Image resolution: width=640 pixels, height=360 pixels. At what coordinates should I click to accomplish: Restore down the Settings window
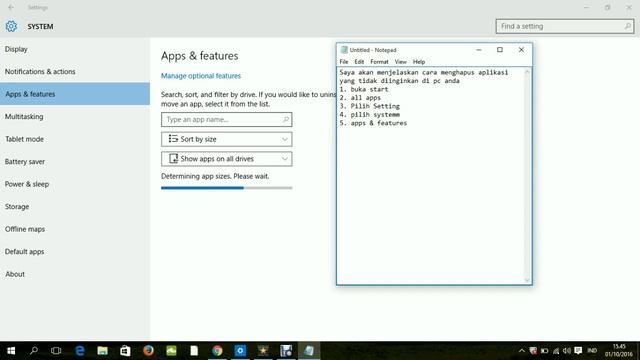(x=607, y=7)
